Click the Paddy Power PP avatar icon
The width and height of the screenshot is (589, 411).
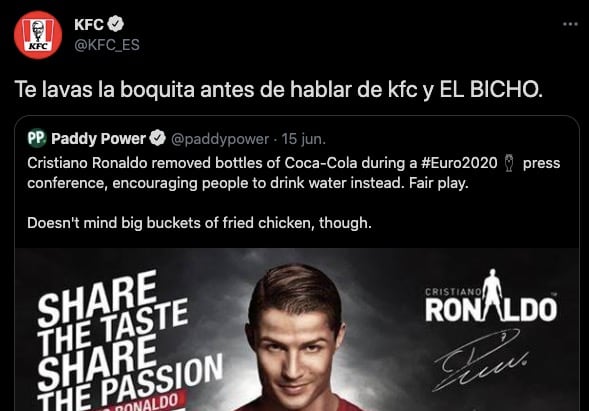coord(36,138)
